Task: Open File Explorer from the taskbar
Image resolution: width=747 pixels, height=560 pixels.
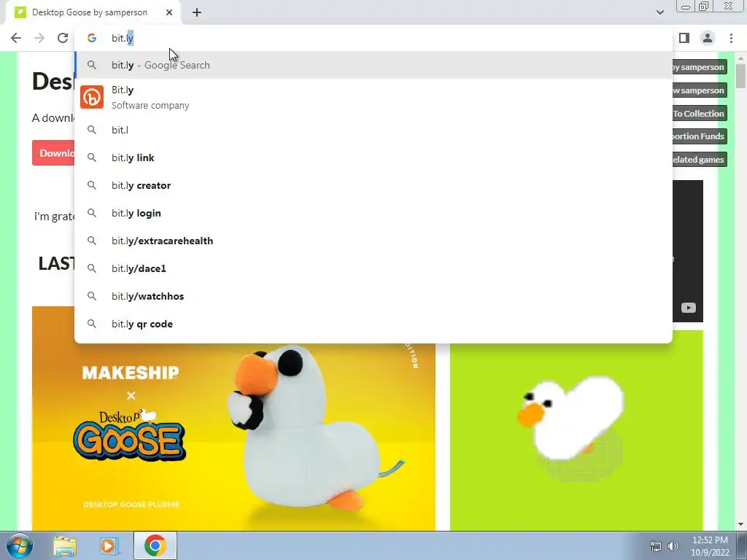Action: point(65,545)
